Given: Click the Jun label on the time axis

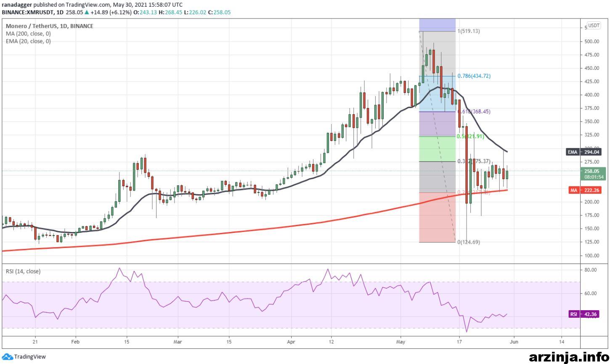Looking at the screenshot, I should (514, 342).
